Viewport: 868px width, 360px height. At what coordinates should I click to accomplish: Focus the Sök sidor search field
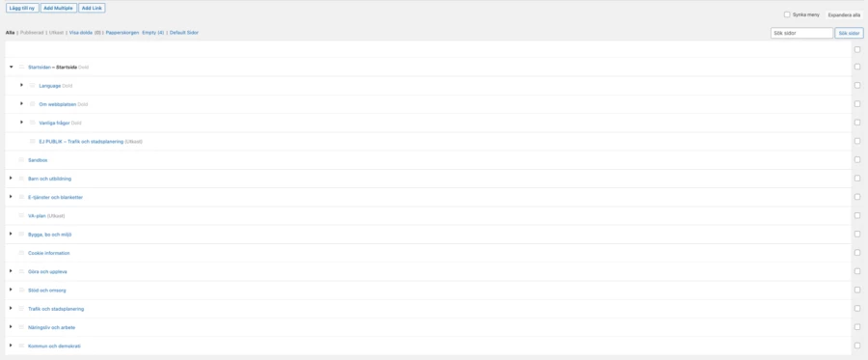click(801, 33)
